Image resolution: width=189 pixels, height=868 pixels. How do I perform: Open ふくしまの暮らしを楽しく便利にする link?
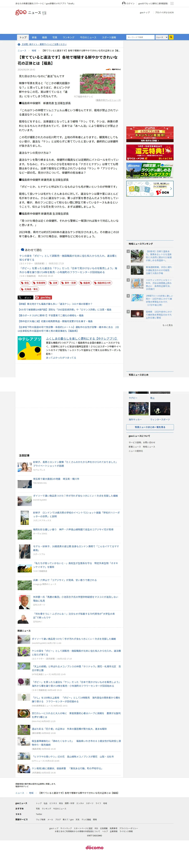pyautogui.click(x=82, y=338)
